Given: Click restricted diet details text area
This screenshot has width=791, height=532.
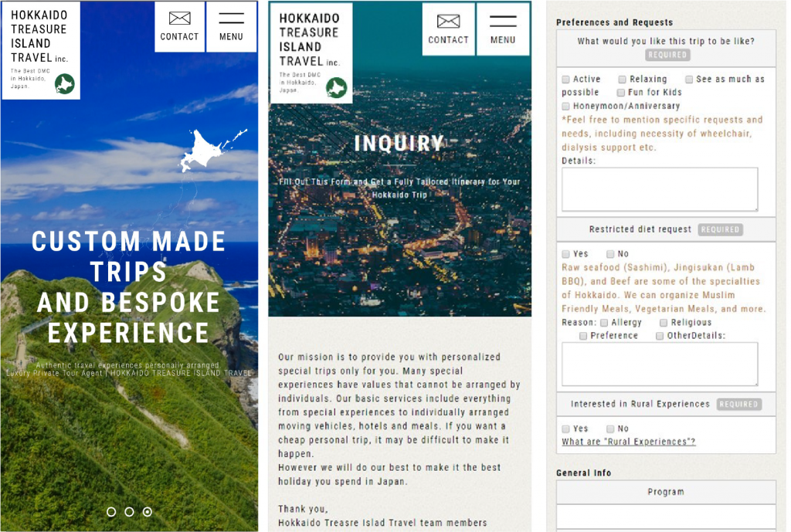Looking at the screenshot, I should click(660, 364).
